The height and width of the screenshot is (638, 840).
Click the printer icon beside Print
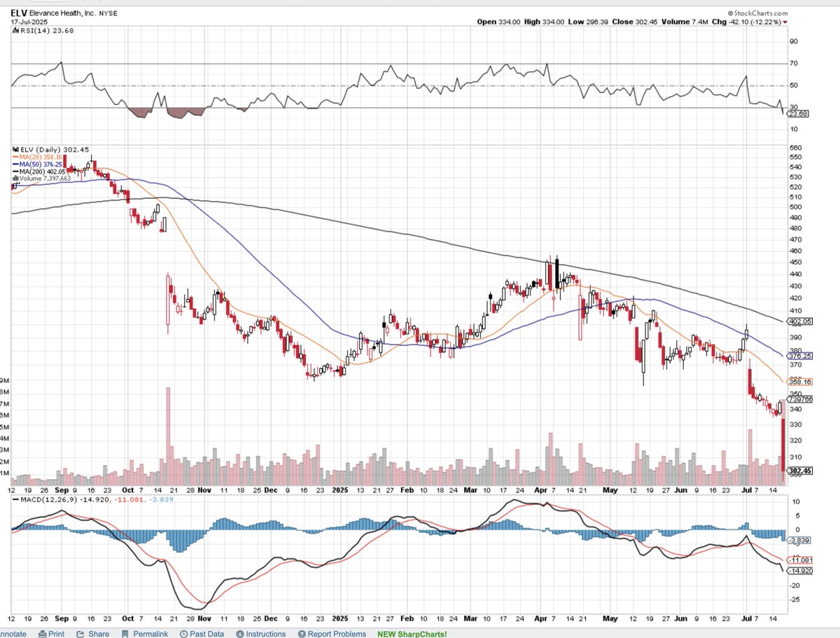(x=43, y=634)
